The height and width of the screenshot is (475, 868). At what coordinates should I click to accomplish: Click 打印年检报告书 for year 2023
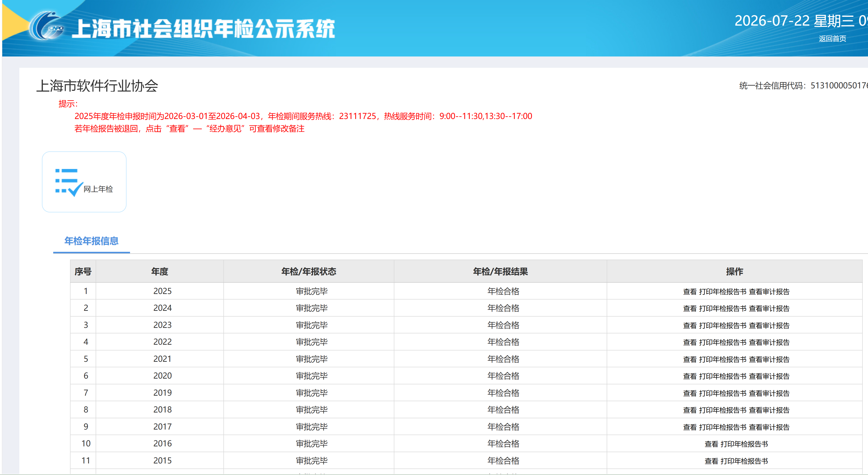pos(722,326)
